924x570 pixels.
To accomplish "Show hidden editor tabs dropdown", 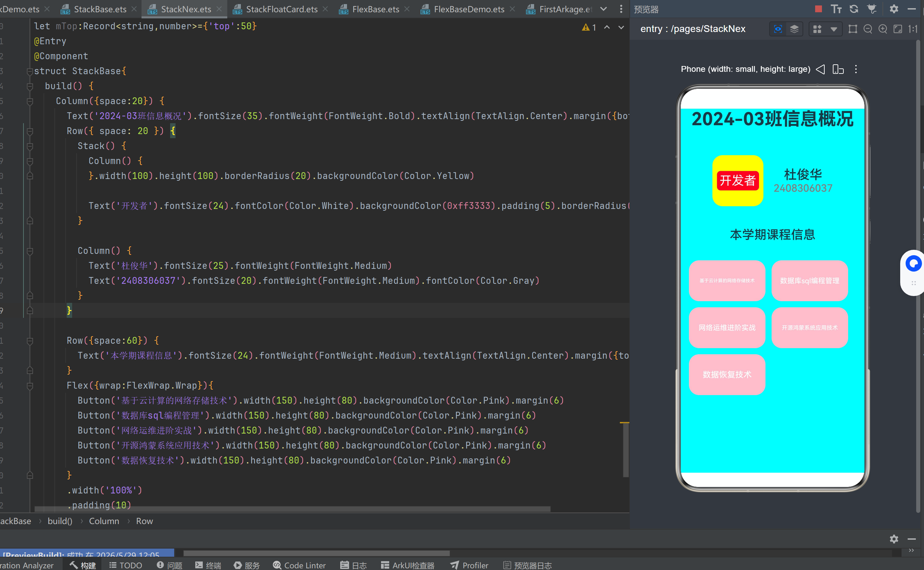I will coord(604,9).
